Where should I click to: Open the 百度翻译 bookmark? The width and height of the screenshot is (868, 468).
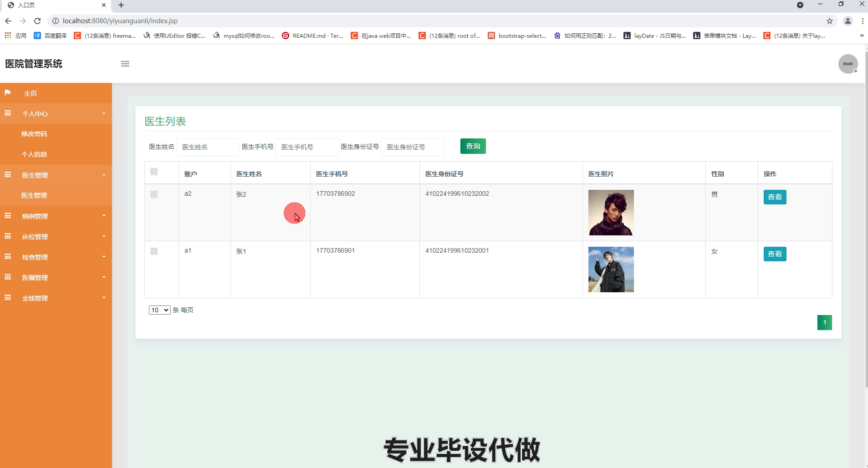(x=51, y=36)
